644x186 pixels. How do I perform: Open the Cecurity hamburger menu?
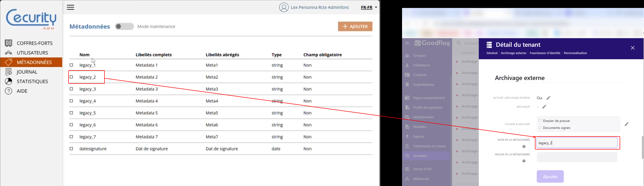(x=70, y=7)
